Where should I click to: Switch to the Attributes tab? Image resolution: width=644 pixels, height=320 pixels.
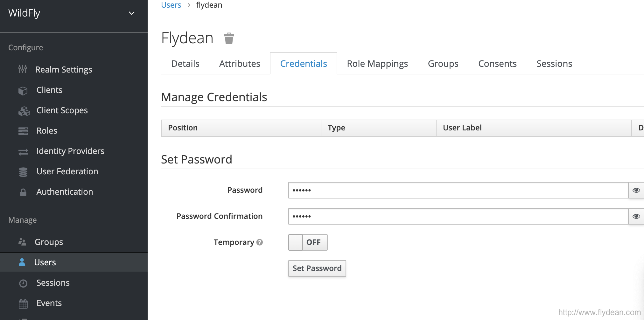click(240, 64)
